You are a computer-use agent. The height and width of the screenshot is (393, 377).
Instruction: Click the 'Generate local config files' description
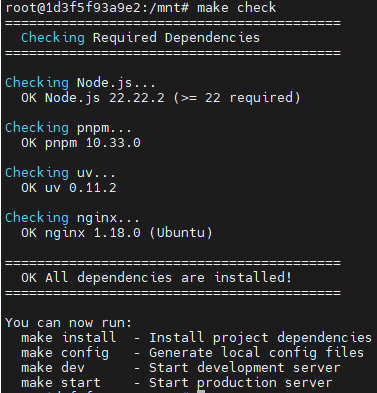[x=256, y=353]
